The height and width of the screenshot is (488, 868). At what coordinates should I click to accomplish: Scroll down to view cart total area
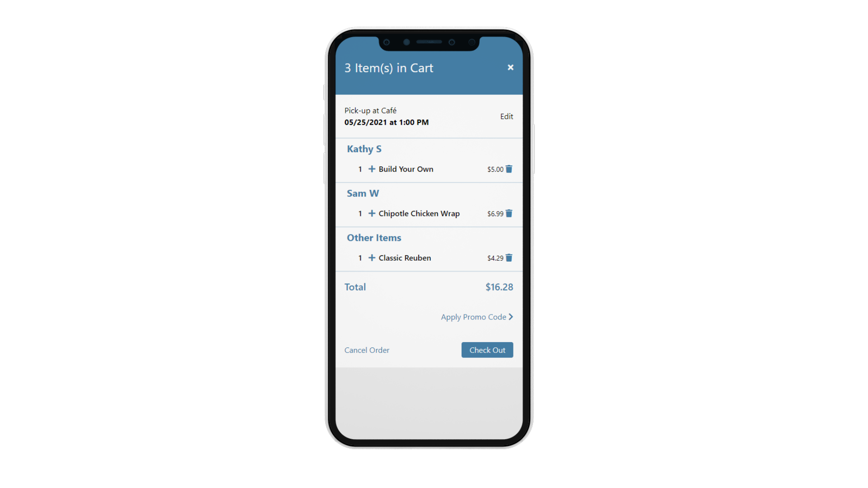pos(427,287)
